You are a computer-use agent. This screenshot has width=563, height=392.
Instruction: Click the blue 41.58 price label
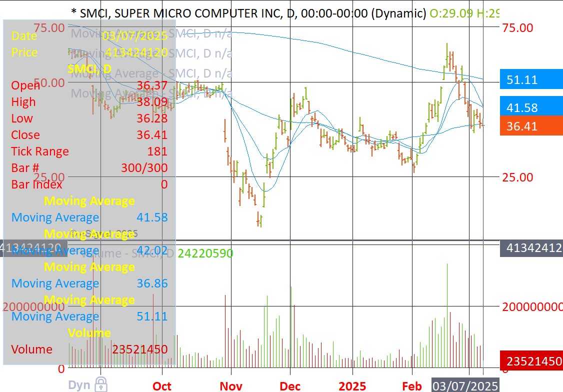coord(531,107)
